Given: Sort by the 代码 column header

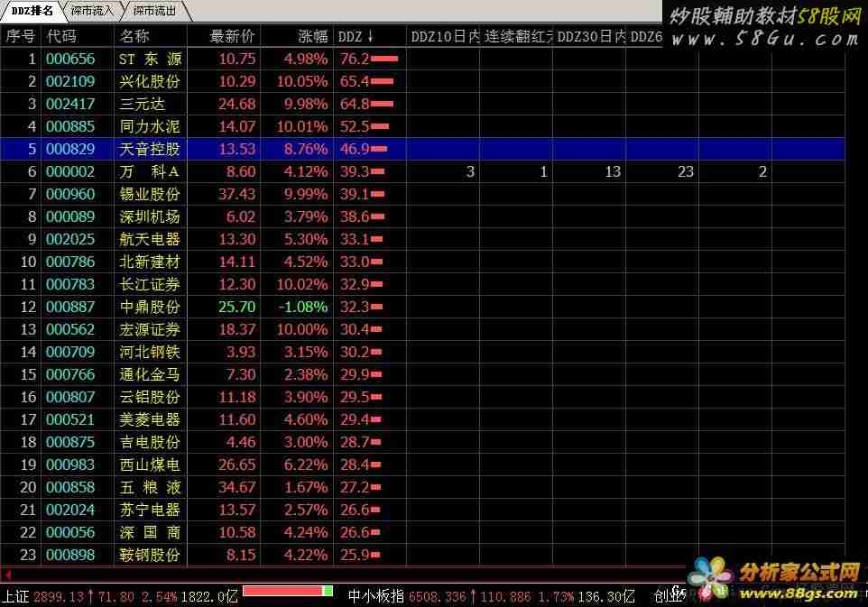Looking at the screenshot, I should pyautogui.click(x=60, y=36).
